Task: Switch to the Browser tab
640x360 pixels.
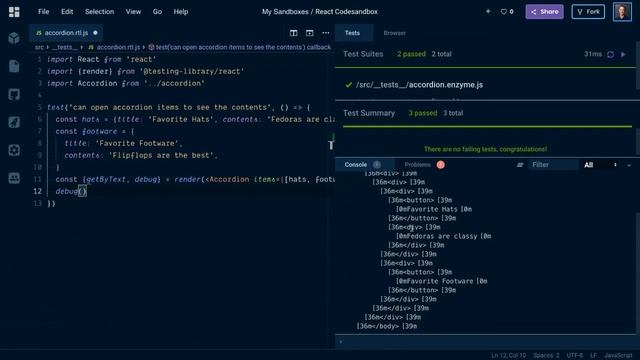Action: (x=394, y=33)
